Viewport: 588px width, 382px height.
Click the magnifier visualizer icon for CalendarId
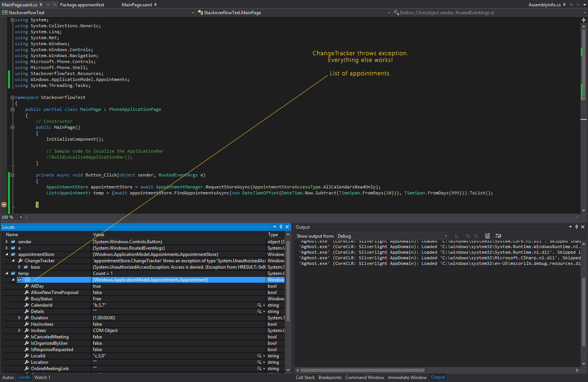coord(259,305)
